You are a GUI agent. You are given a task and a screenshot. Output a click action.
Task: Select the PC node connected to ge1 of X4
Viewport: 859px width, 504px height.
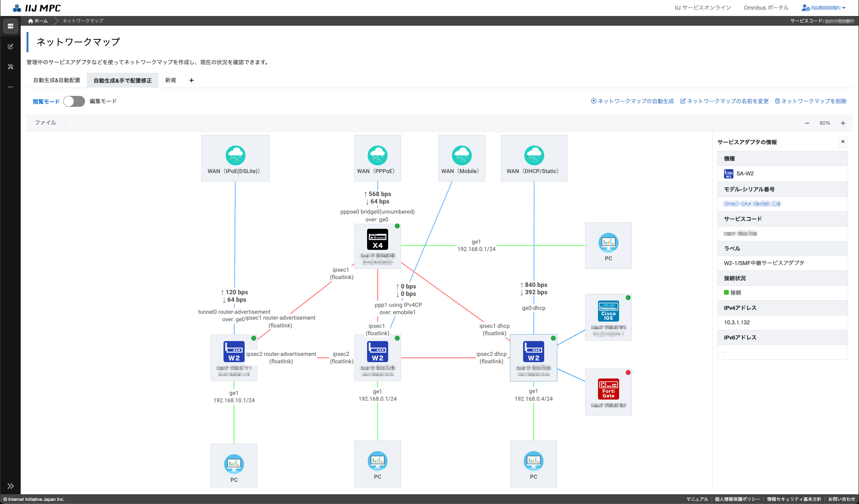[x=608, y=243]
